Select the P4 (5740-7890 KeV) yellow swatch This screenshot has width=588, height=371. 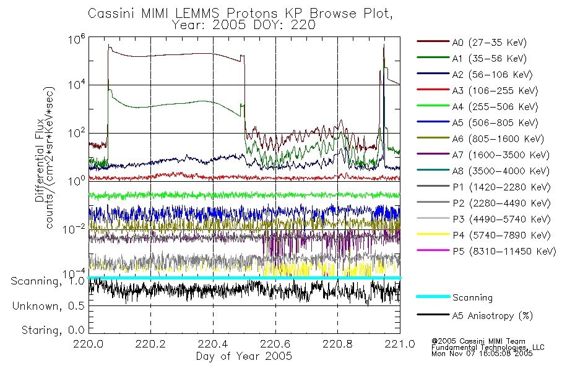[x=433, y=234]
